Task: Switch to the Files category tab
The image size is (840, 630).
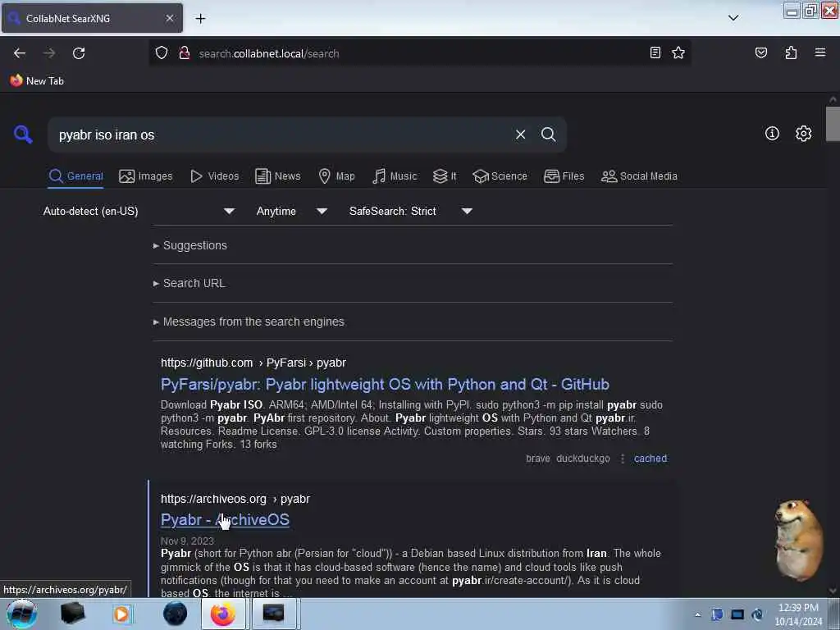Action: 564,176
